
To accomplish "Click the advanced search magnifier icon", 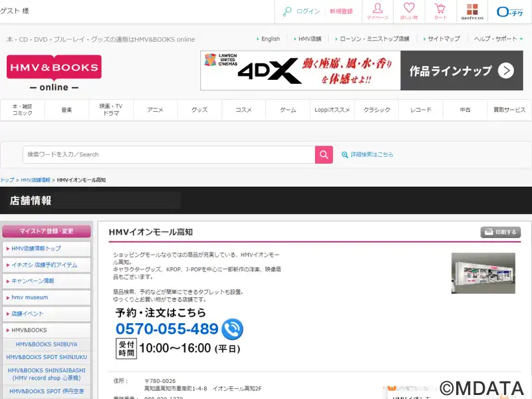I will 344,155.
